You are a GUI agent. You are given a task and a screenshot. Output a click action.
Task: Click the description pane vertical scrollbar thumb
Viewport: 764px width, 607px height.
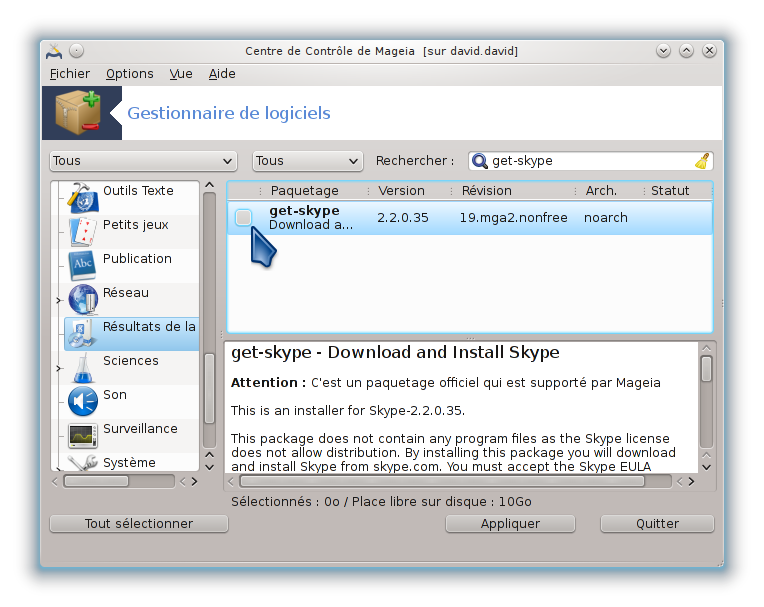(x=706, y=369)
